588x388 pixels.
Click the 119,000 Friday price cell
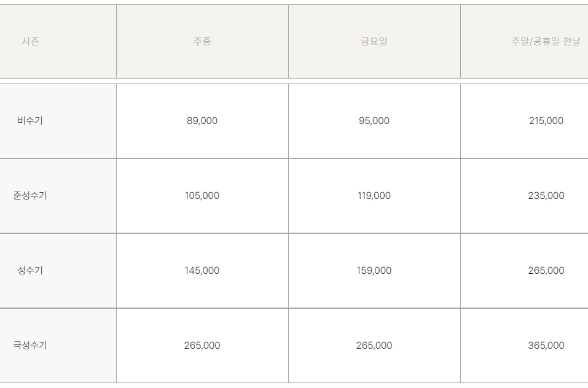click(374, 195)
